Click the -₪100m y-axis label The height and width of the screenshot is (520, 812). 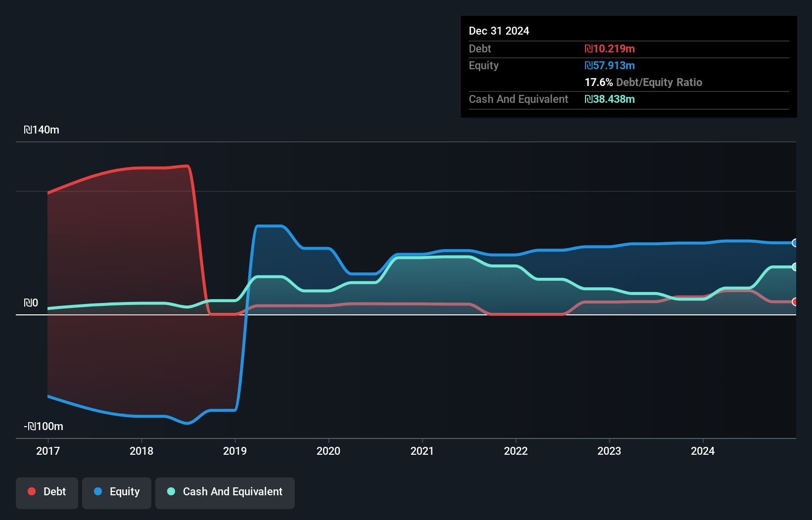point(44,426)
